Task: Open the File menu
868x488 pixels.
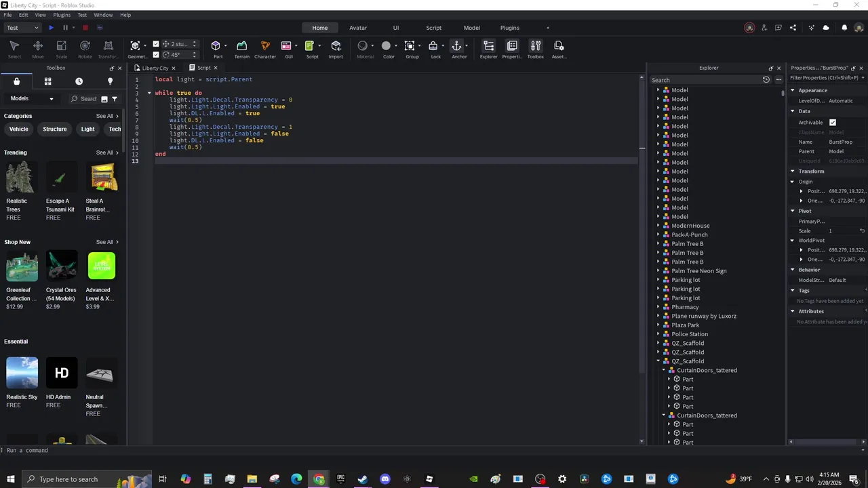Action: point(7,15)
